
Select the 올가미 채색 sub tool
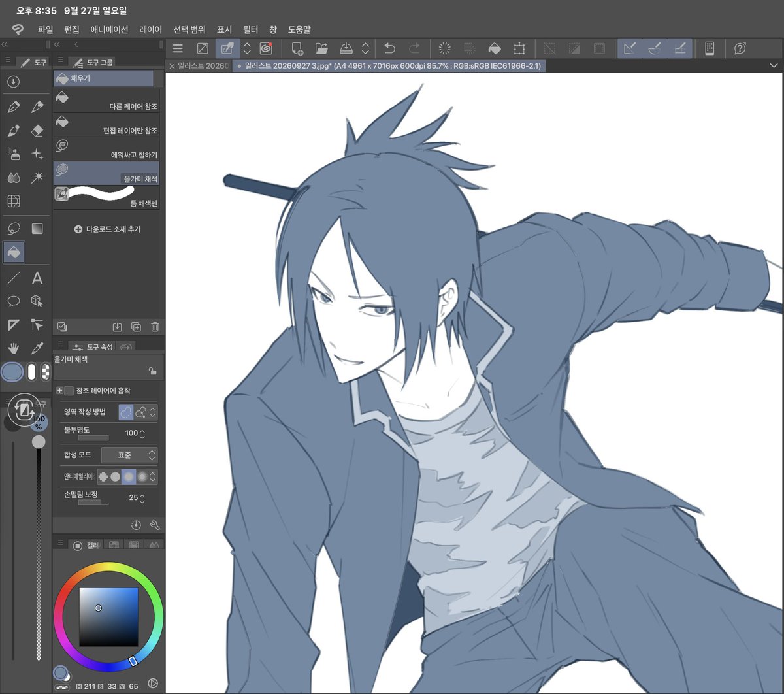point(106,173)
